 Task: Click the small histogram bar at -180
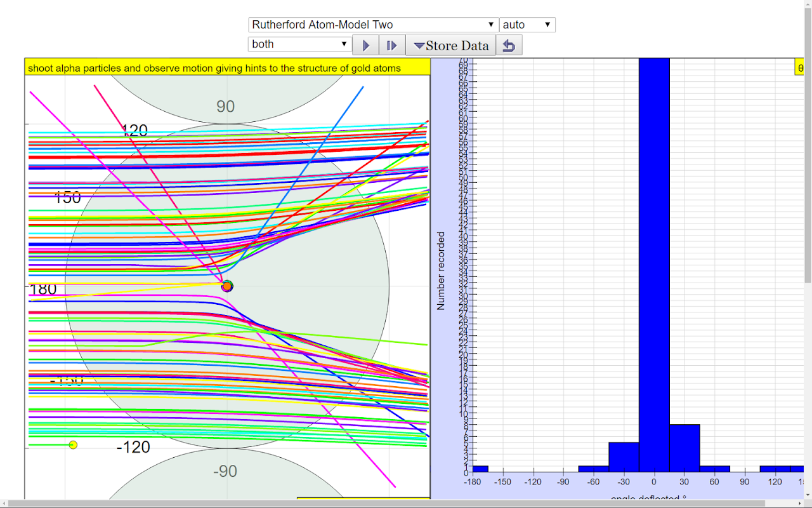480,469
